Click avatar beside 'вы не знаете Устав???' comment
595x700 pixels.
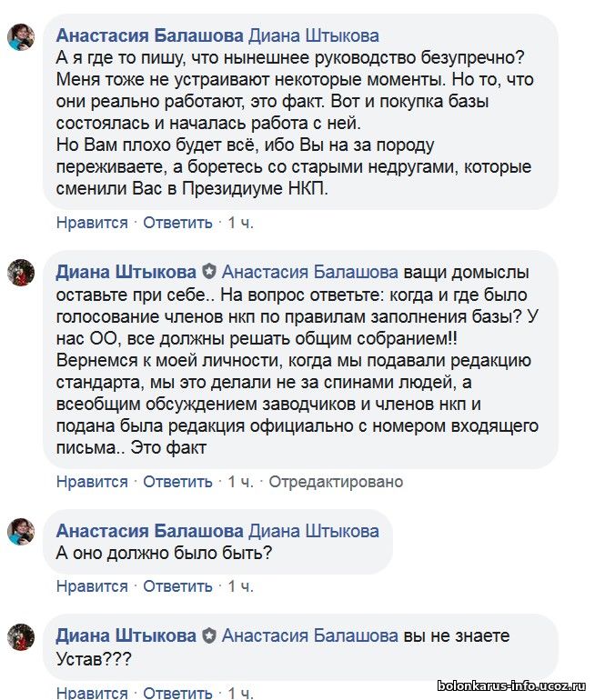pos(21,636)
